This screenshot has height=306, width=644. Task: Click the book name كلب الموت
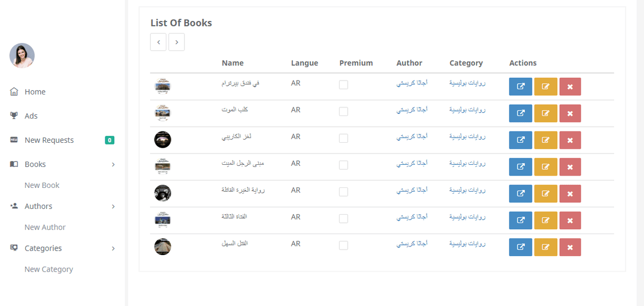(x=235, y=110)
